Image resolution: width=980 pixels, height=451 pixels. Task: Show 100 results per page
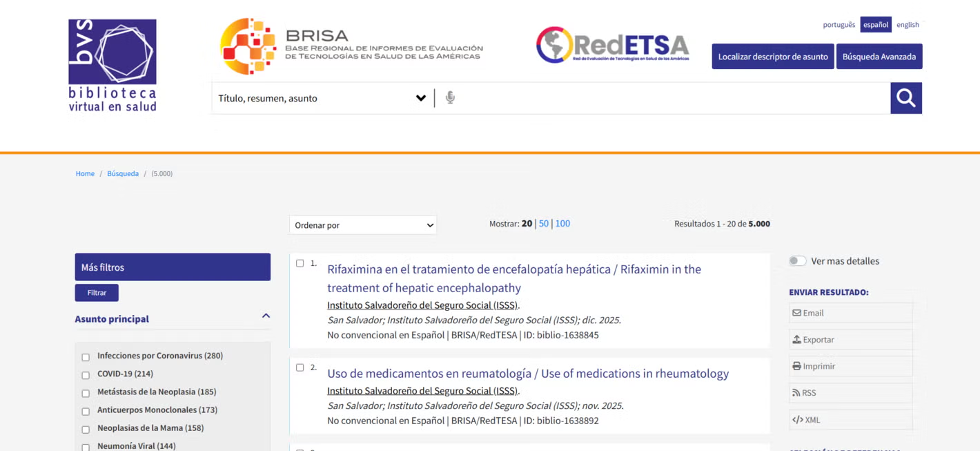click(x=562, y=223)
